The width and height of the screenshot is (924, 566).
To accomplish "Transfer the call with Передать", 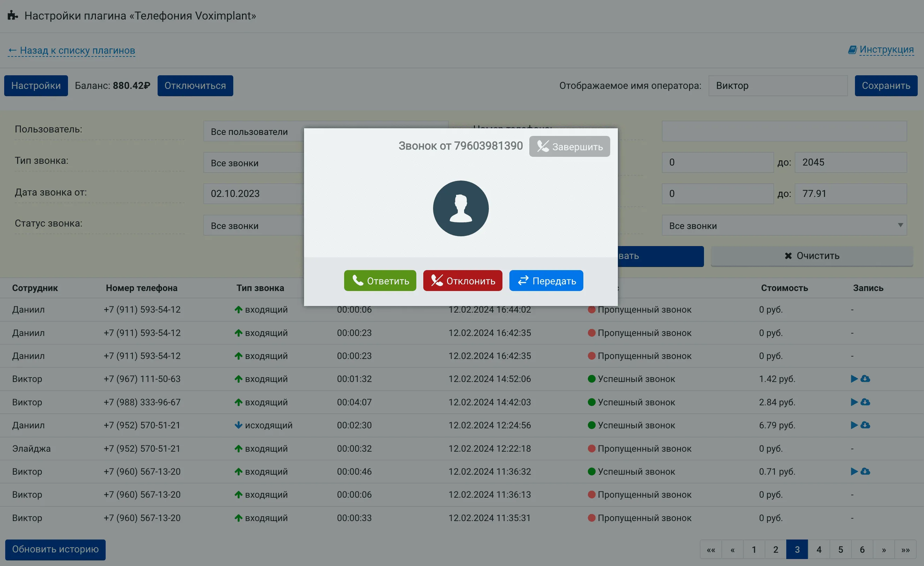I will (546, 280).
